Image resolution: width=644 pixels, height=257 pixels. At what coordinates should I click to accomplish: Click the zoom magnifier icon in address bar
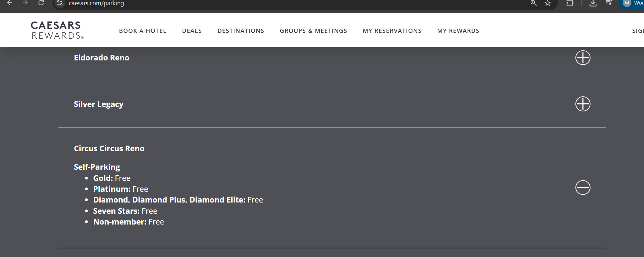click(533, 3)
